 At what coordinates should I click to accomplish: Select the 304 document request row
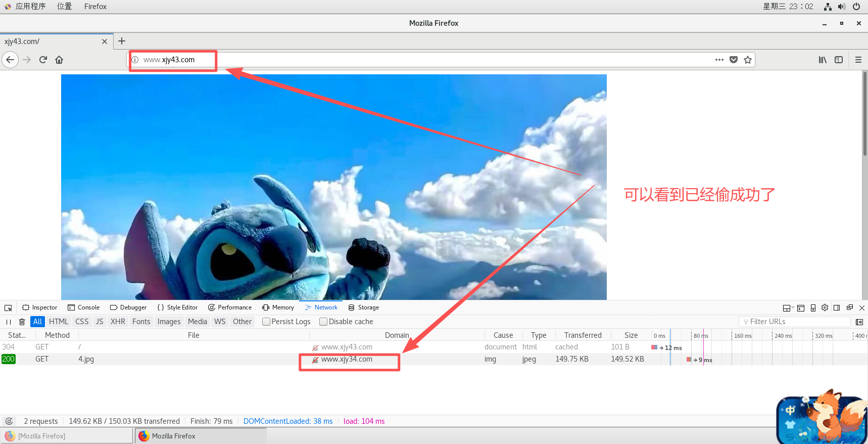[434, 347]
